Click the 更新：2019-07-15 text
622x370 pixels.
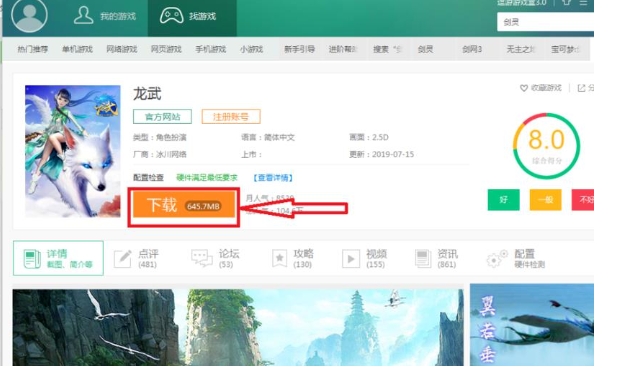(381, 154)
